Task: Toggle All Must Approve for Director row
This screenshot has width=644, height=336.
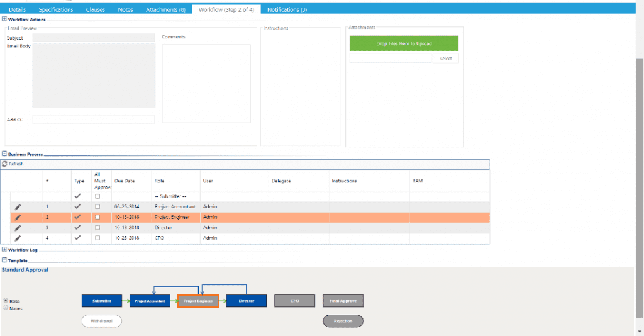Action: [97, 227]
